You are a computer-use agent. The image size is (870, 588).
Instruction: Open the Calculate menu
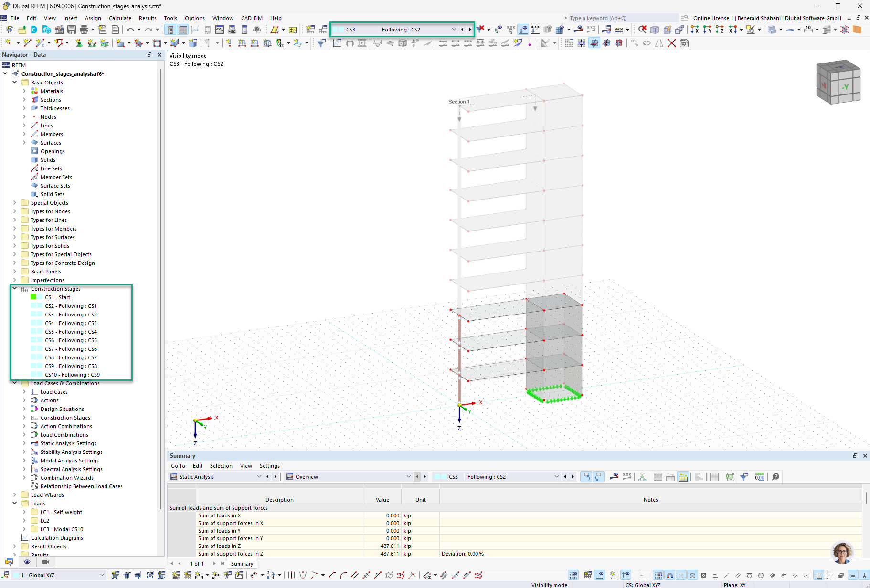120,18
